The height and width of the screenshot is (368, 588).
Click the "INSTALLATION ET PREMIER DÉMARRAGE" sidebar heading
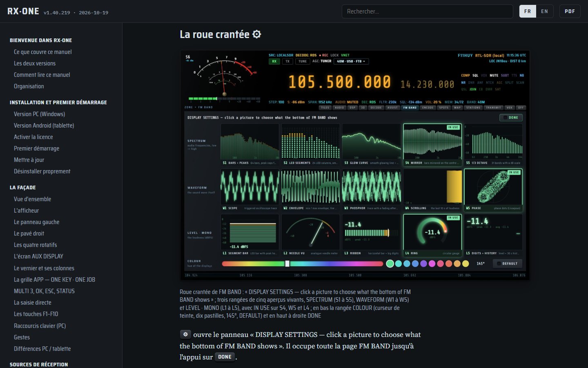pos(58,103)
